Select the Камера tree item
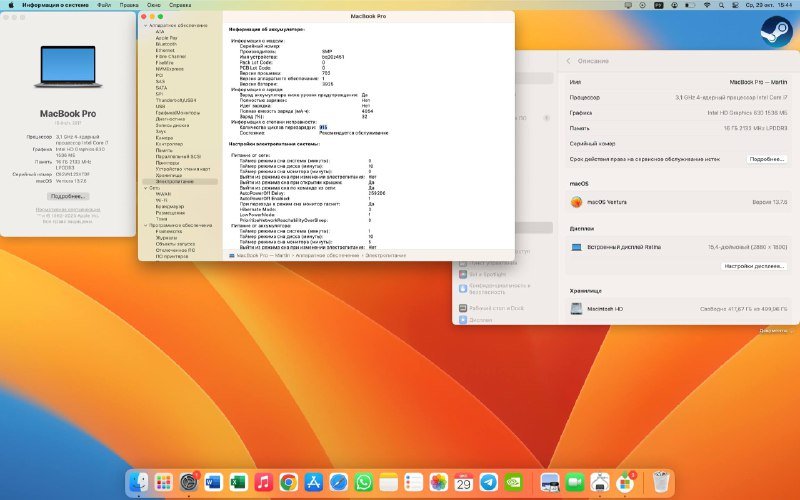 coord(164,138)
